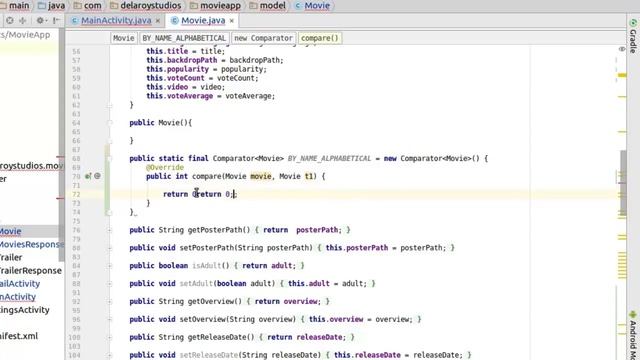Image resolution: width=640 pixels, height=360 pixels.
Task: Click the collapse-all icon in project toolbar
Action: [x=22, y=20]
